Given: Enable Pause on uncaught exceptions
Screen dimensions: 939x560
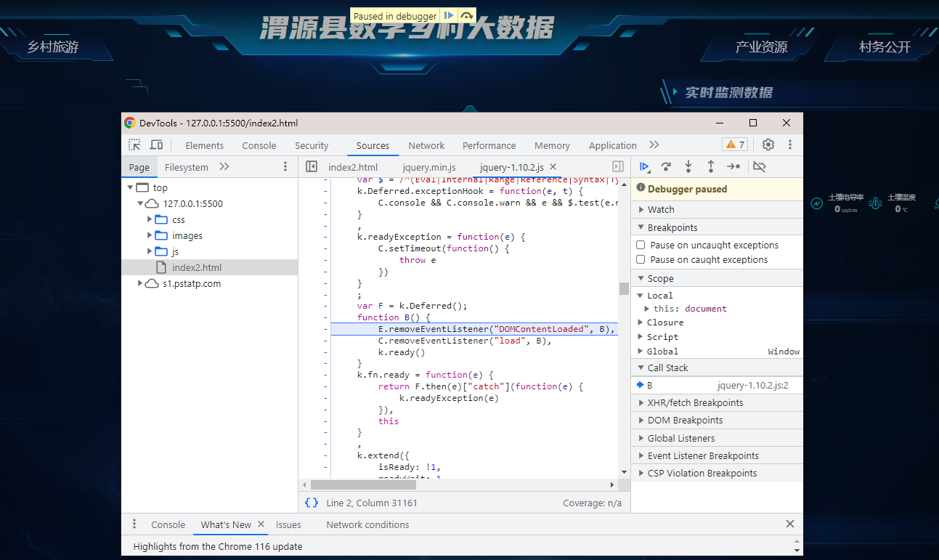Looking at the screenshot, I should tap(641, 245).
